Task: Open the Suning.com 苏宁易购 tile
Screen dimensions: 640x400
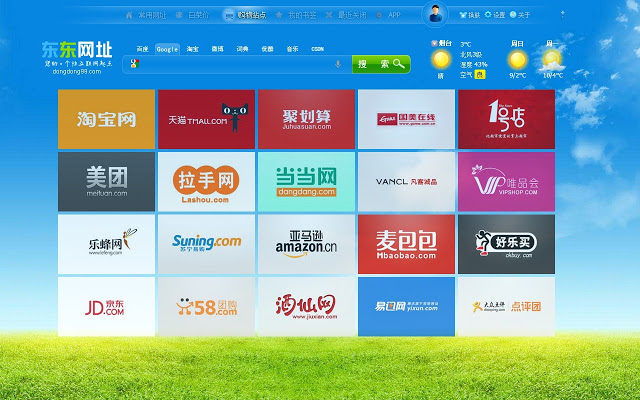Action: pyautogui.click(x=207, y=244)
